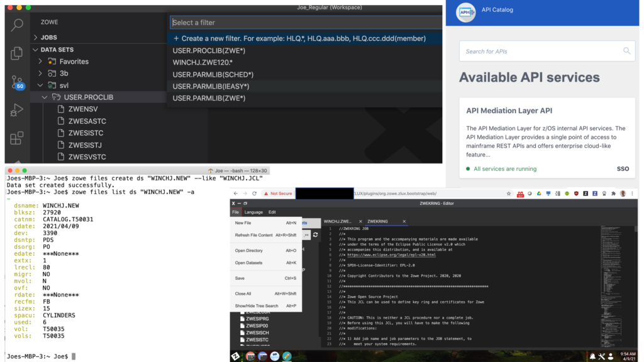Viewport: 644px width, 362px height.
Task: Pick the USER.PROCLIB(ZWE*) filter
Action: click(x=305, y=50)
